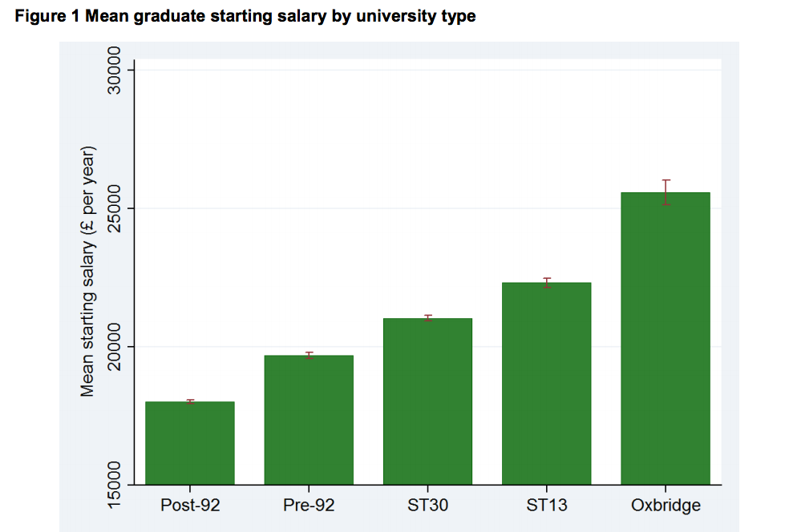This screenshot has height=532, width=785.
Task: Click the ST13 axis label
Action: point(547,505)
